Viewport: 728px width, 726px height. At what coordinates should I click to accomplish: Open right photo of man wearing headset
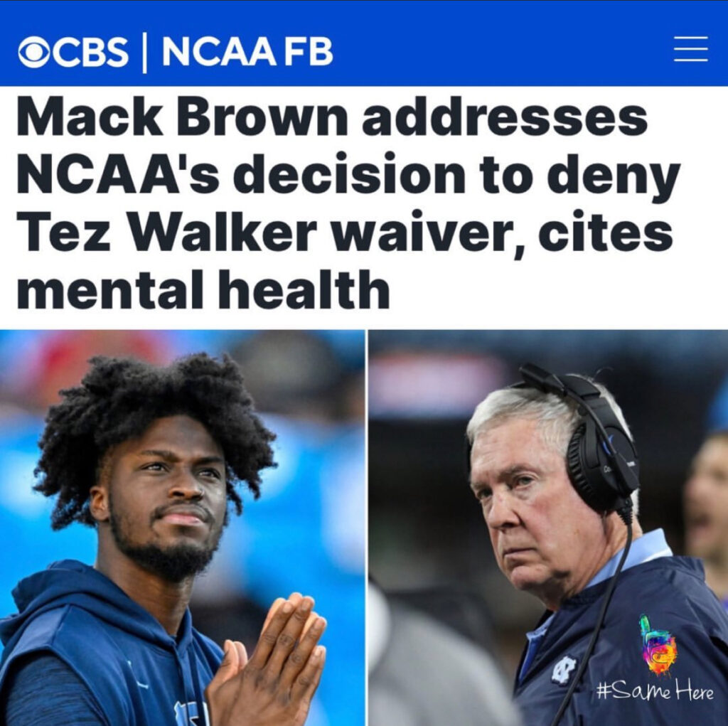coord(548,528)
